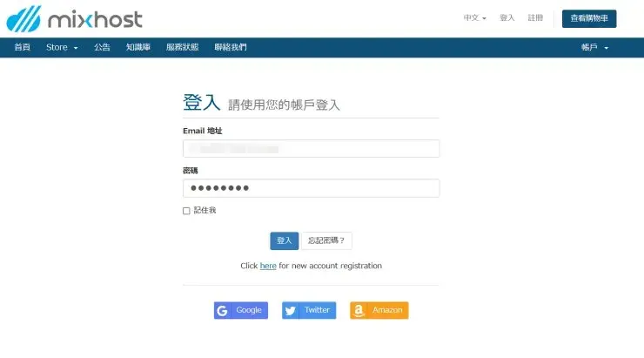Focus the Email 地址 input field
The image size is (644, 358).
tap(311, 148)
